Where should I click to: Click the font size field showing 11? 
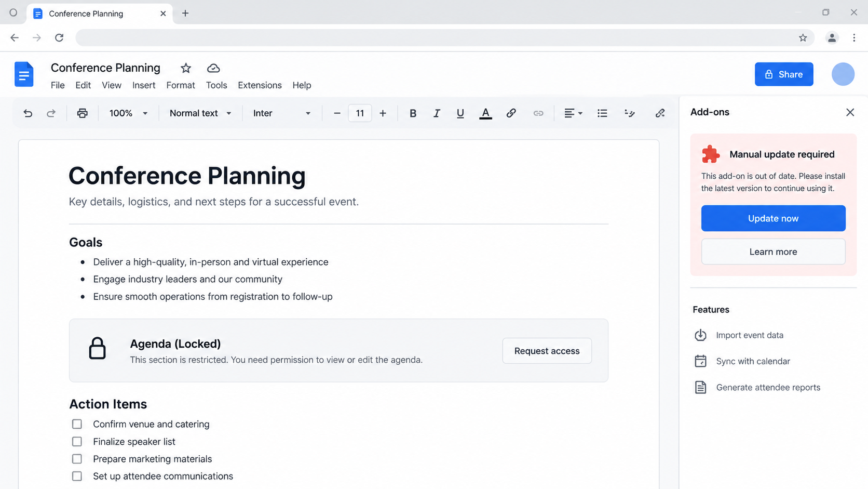(x=360, y=113)
